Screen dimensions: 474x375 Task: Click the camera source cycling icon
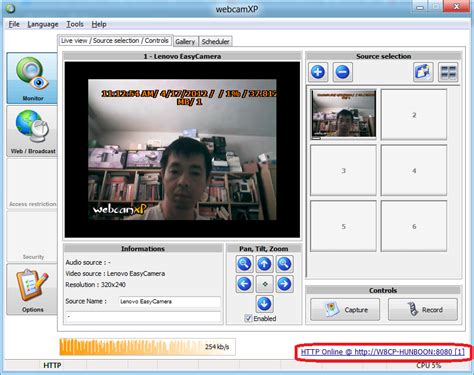point(423,72)
